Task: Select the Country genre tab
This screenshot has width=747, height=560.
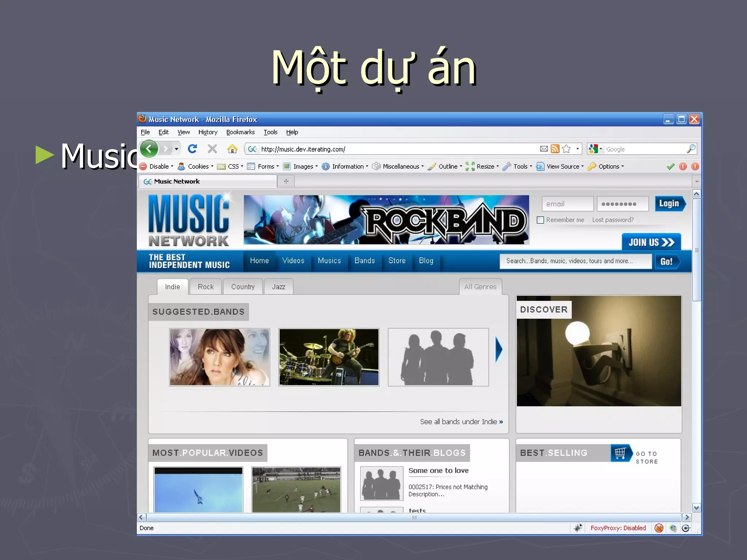Action: point(243,287)
